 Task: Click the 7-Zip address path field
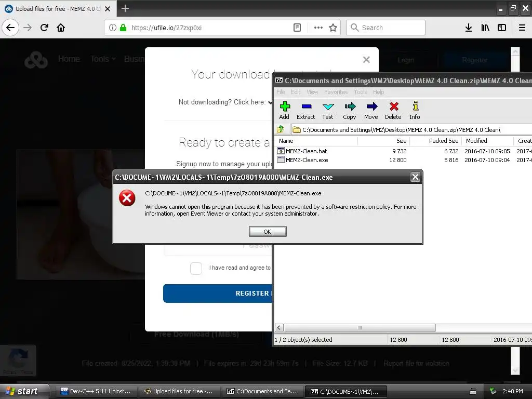pos(411,129)
